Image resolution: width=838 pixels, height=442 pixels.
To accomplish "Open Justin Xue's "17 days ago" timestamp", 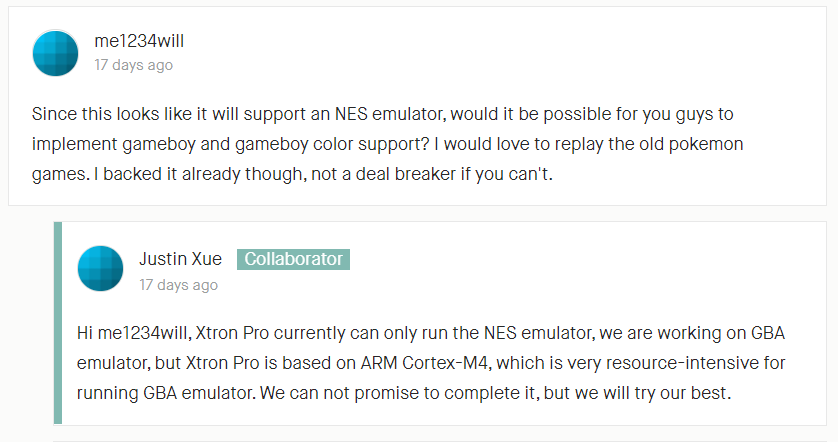I will coord(179,285).
